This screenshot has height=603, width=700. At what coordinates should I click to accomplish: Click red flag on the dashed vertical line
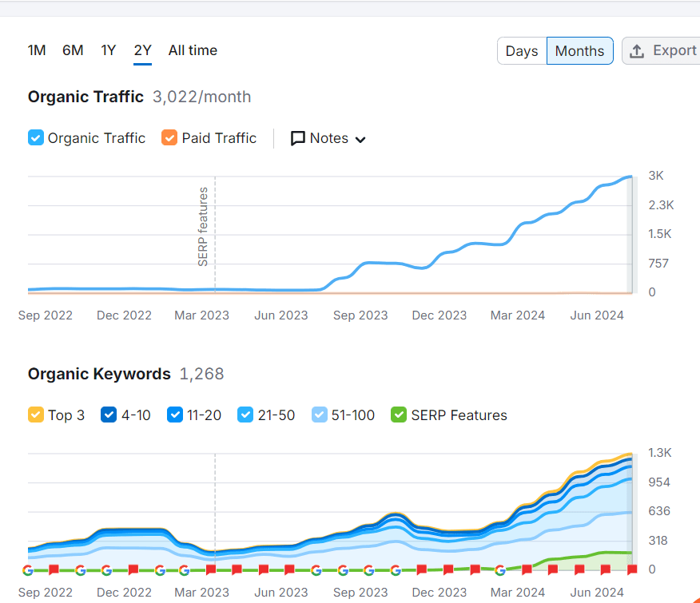coord(211,569)
